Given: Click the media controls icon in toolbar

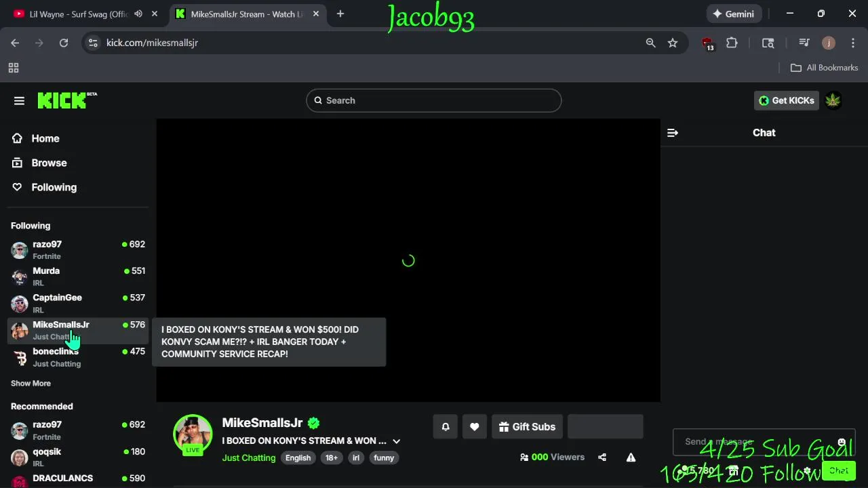Looking at the screenshot, I should point(804,43).
